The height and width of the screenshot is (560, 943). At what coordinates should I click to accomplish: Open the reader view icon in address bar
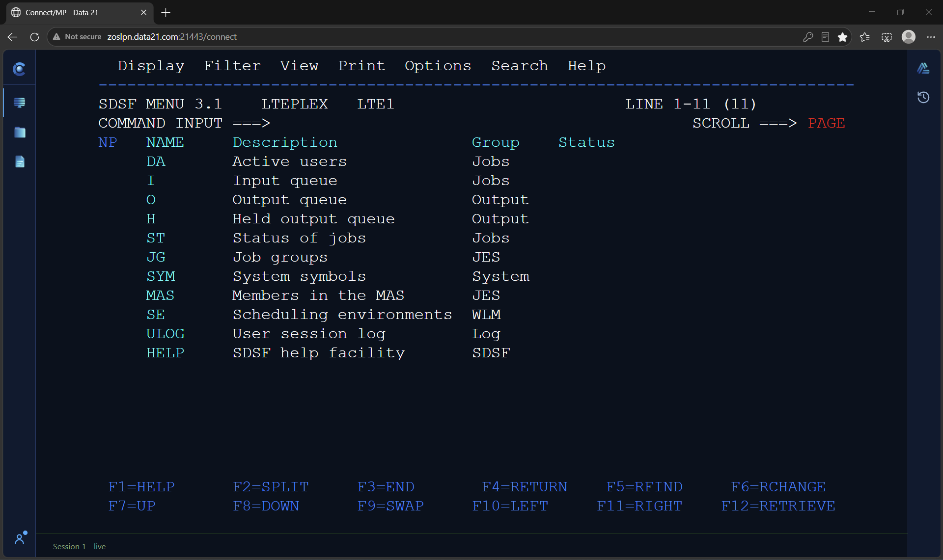coord(825,37)
